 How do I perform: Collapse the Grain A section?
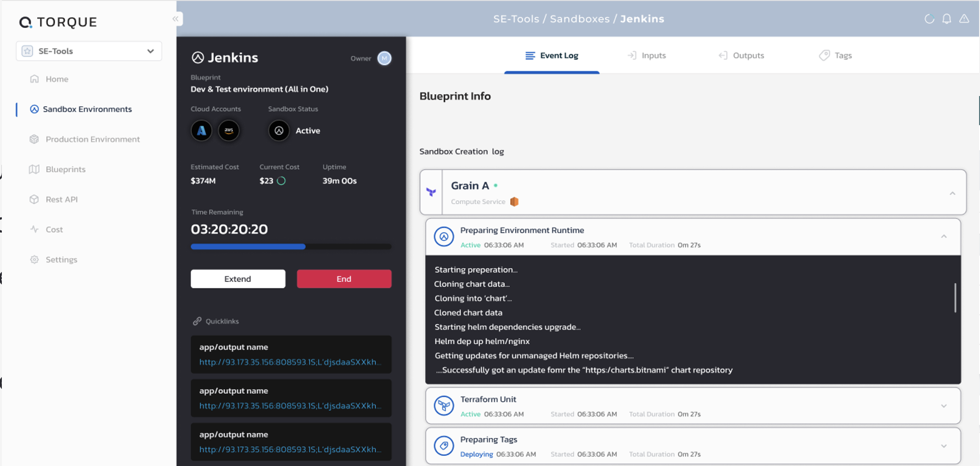point(952,193)
